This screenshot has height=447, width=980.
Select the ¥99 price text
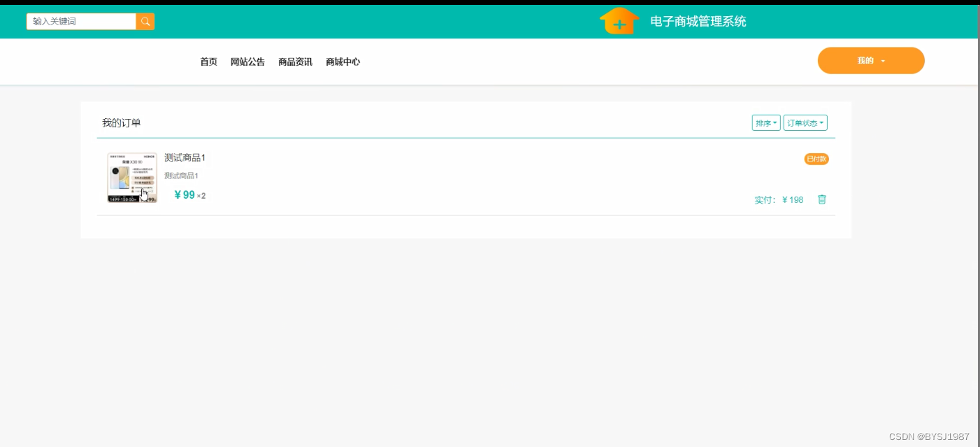pos(185,195)
